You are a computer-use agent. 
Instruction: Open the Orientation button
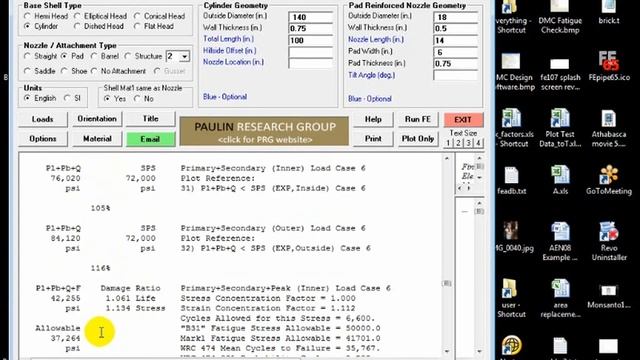click(x=97, y=119)
